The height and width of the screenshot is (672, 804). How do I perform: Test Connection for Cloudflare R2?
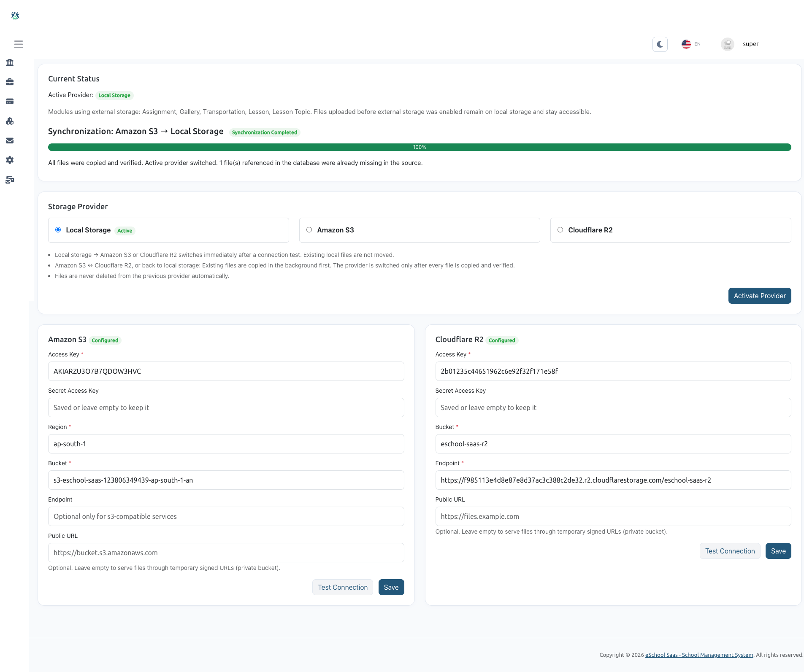(x=730, y=551)
